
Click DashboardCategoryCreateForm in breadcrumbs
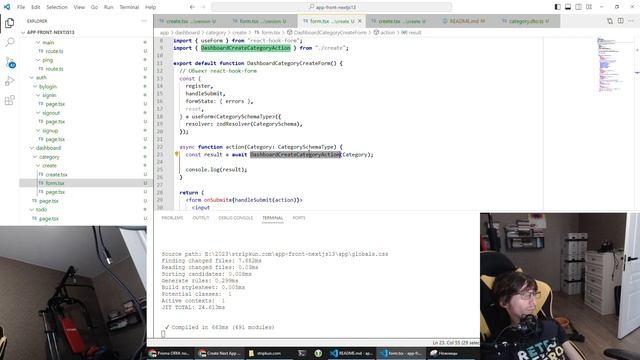coord(330,32)
